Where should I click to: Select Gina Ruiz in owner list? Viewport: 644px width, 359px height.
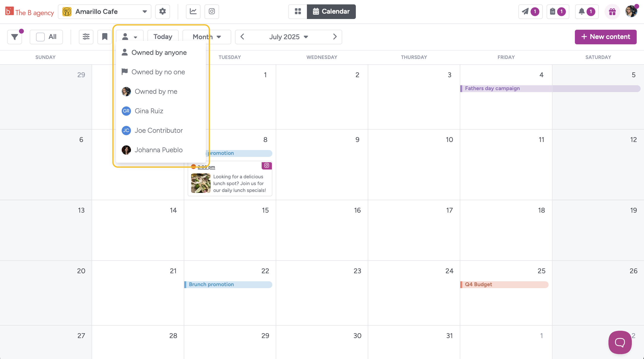[x=149, y=111]
